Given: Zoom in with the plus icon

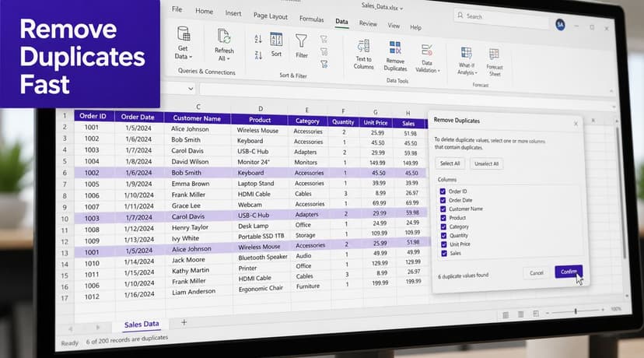Looking at the screenshot, I should click(603, 310).
